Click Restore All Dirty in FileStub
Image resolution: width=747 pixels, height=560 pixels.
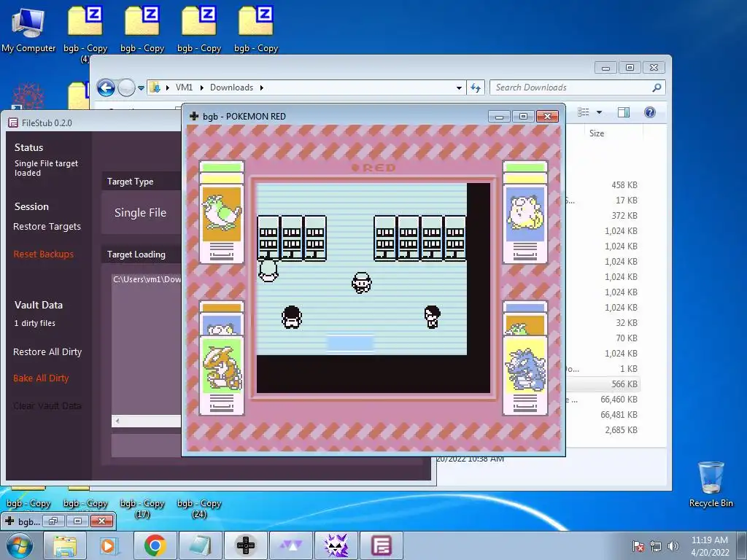(47, 352)
